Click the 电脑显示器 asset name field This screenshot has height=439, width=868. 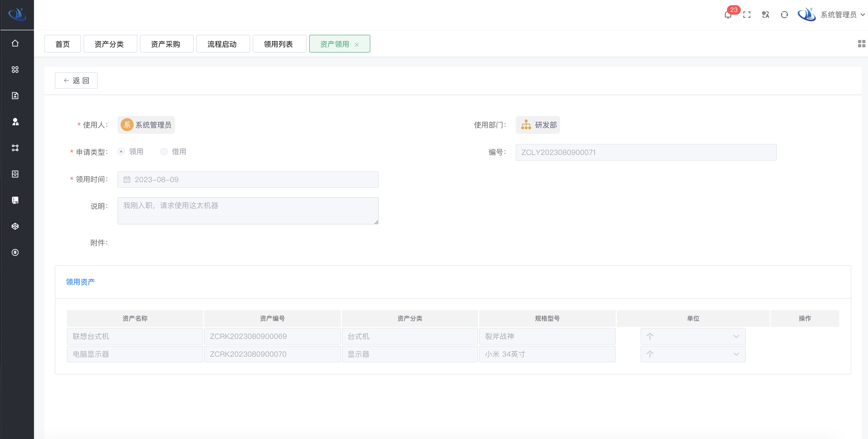pos(135,354)
